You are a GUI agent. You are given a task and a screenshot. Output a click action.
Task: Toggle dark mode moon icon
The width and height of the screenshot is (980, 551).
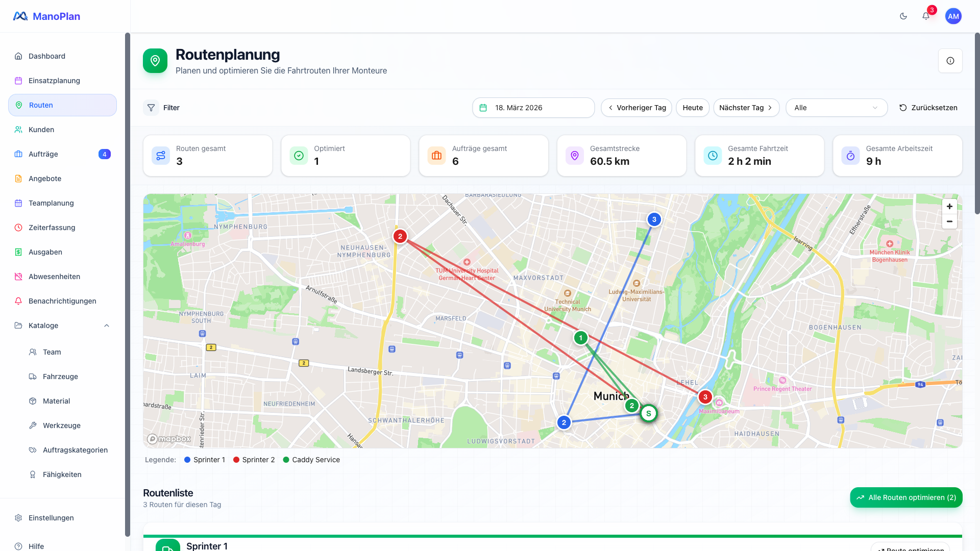point(903,16)
